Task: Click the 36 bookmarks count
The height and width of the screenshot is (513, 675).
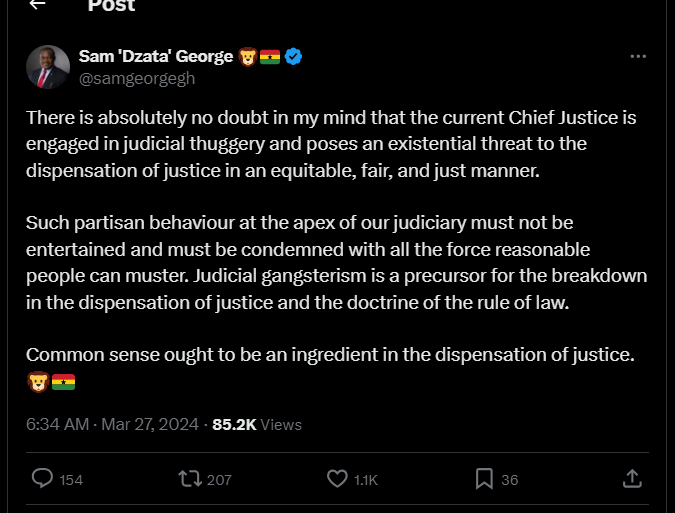Action: 510,480
